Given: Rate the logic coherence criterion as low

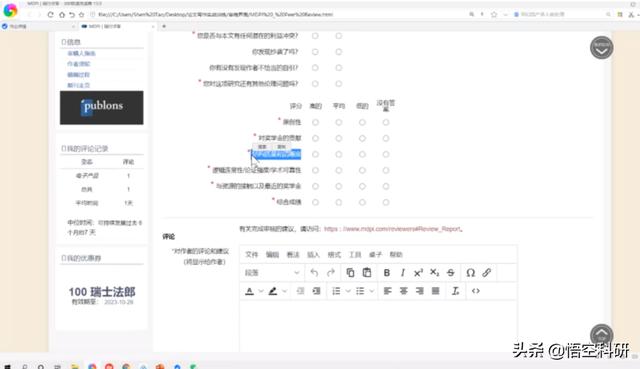Looking at the screenshot, I should click(x=362, y=170).
